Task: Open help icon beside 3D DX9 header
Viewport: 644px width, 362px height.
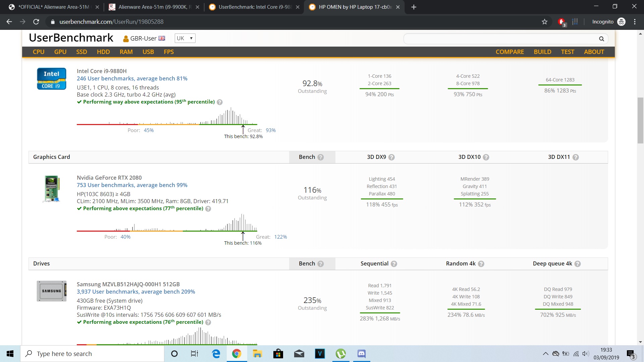Action: [x=391, y=157]
